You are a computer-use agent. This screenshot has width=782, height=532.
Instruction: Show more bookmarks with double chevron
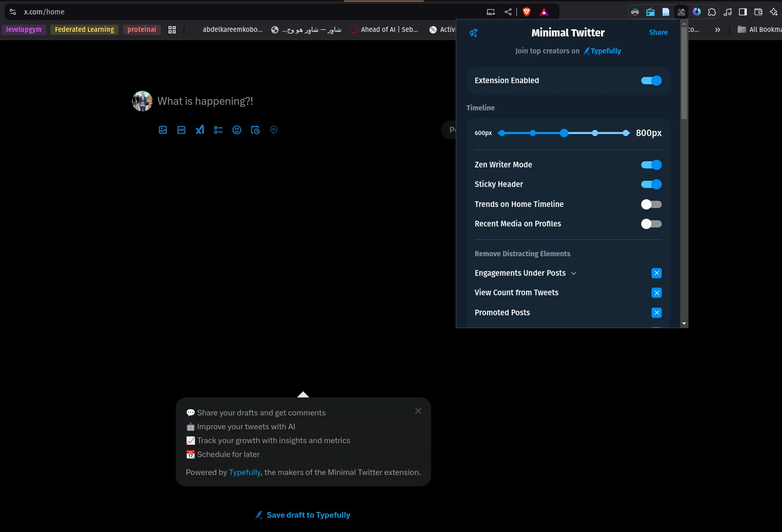[x=718, y=30]
